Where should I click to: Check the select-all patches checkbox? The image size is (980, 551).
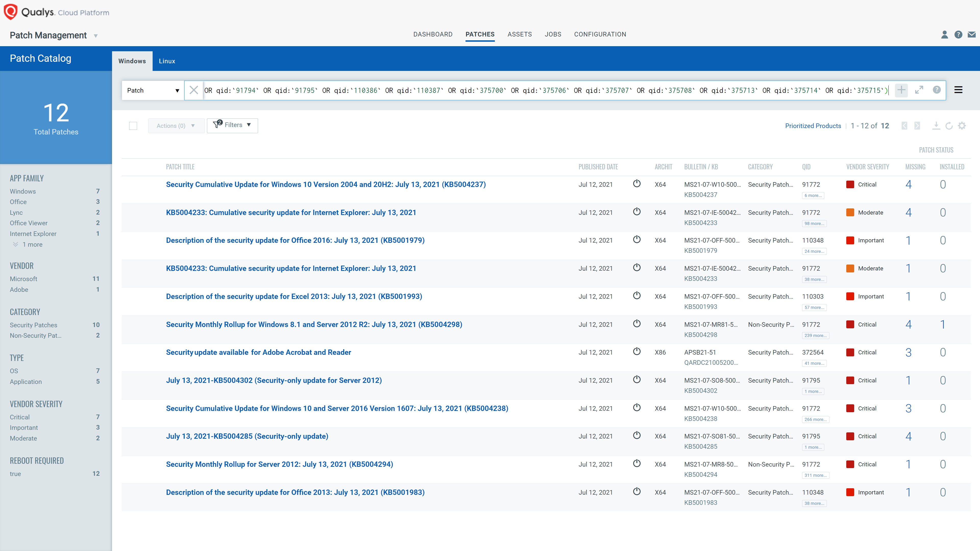[133, 126]
